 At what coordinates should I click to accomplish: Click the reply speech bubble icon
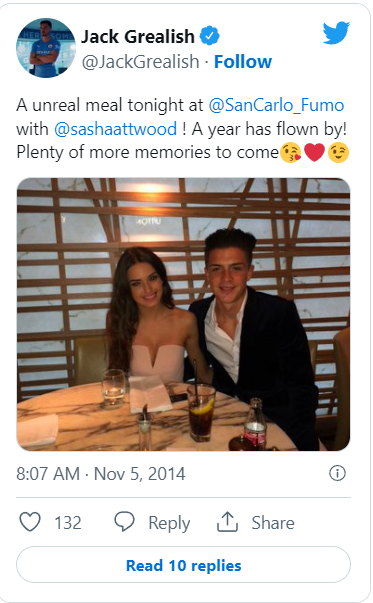coord(124,521)
